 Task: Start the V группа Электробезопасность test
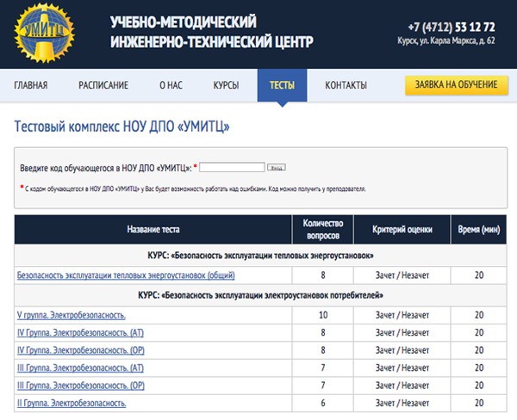72,315
